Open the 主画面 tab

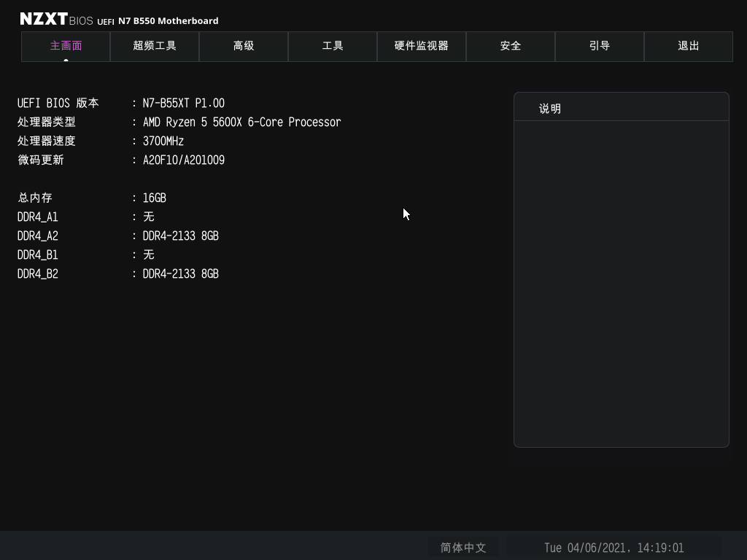point(66,46)
